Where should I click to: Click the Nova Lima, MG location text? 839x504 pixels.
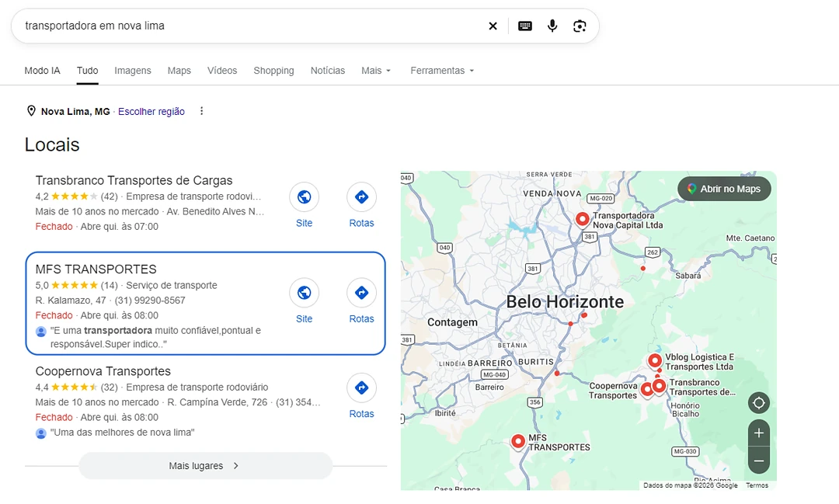(75, 111)
